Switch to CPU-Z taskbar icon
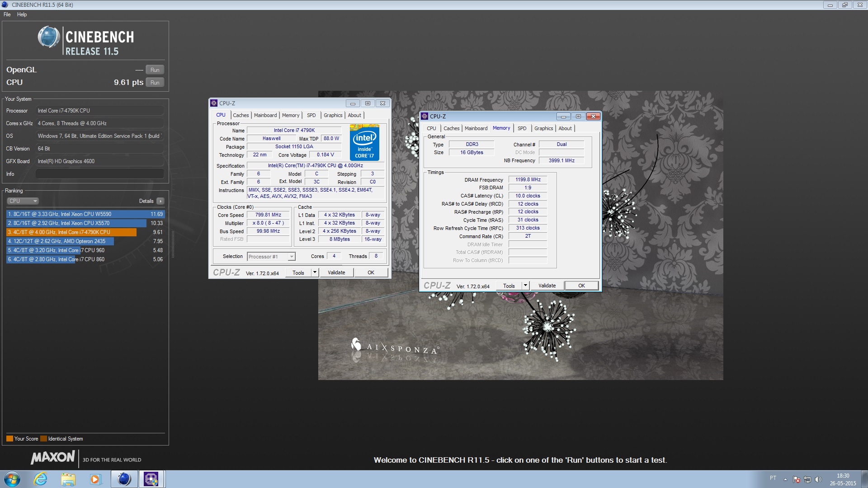The height and width of the screenshot is (488, 868). 151,479
